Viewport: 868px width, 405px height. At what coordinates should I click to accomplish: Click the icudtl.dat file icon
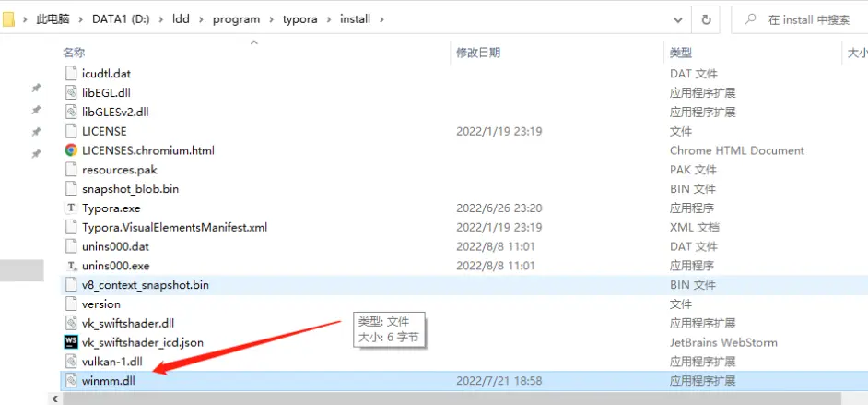click(x=70, y=73)
